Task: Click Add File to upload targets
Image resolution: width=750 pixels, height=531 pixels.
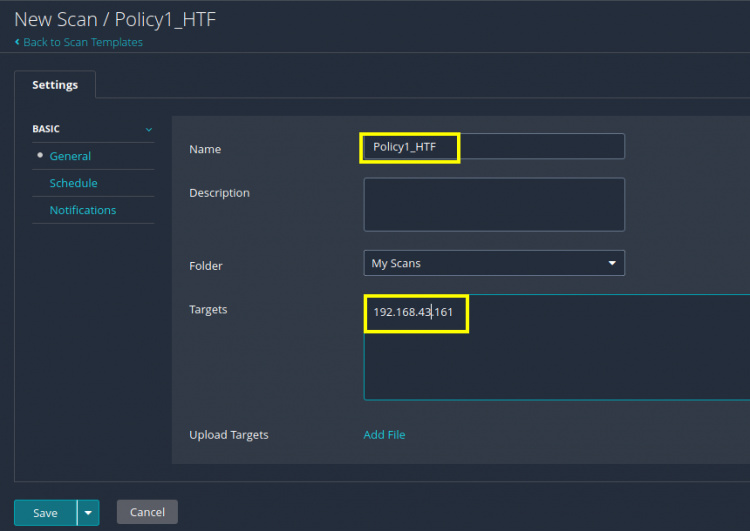Action: [384, 435]
